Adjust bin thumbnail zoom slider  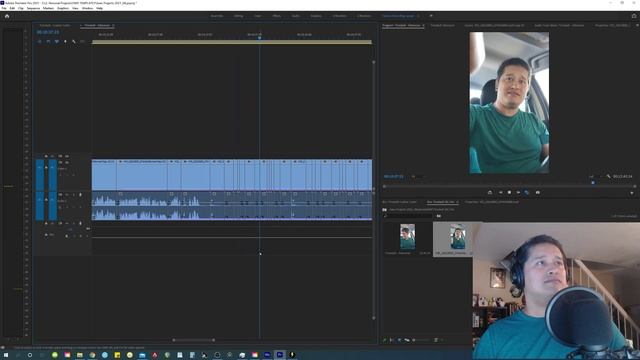click(x=421, y=340)
